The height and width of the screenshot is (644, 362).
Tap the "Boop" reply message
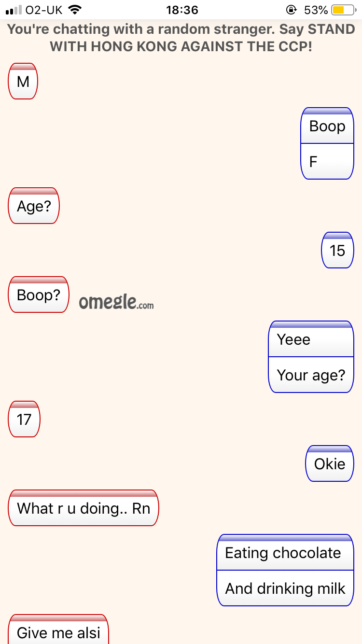(328, 126)
